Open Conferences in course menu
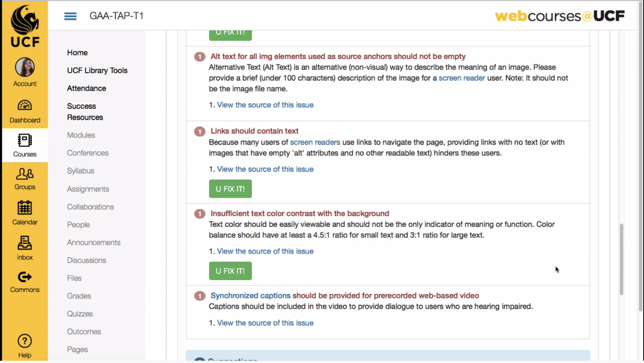Screen dimensions: 644x363 click(x=88, y=153)
